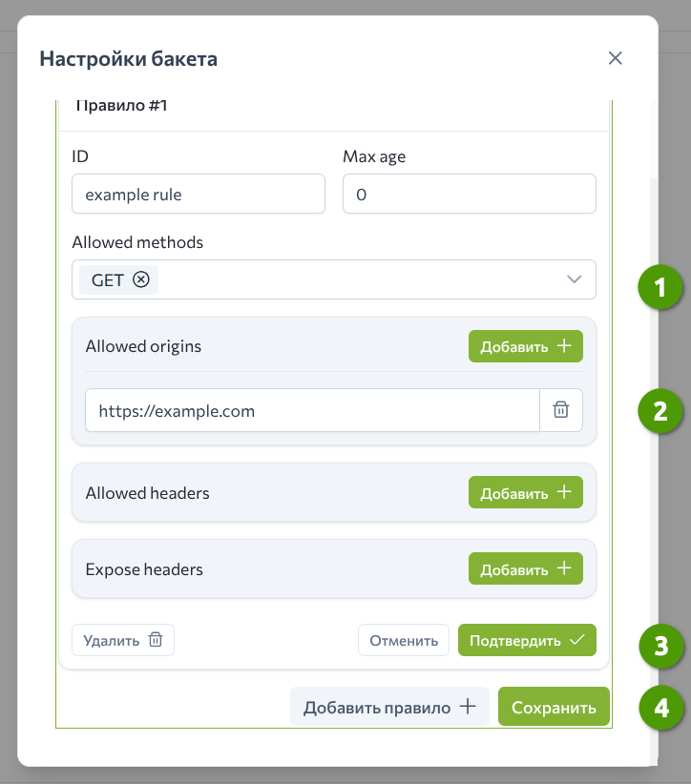Save bucket settings with Сохранить
The image size is (691, 784).
click(x=554, y=707)
